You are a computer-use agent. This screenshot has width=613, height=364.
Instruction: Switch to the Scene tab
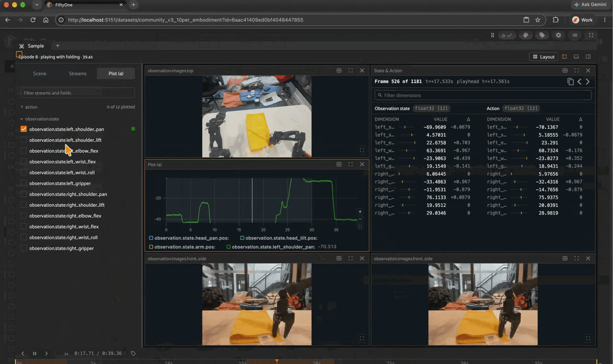coord(39,74)
